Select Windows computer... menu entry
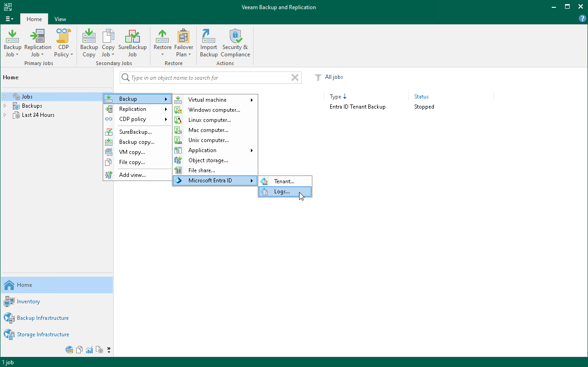Image resolution: width=588 pixels, height=367 pixels. (x=214, y=110)
